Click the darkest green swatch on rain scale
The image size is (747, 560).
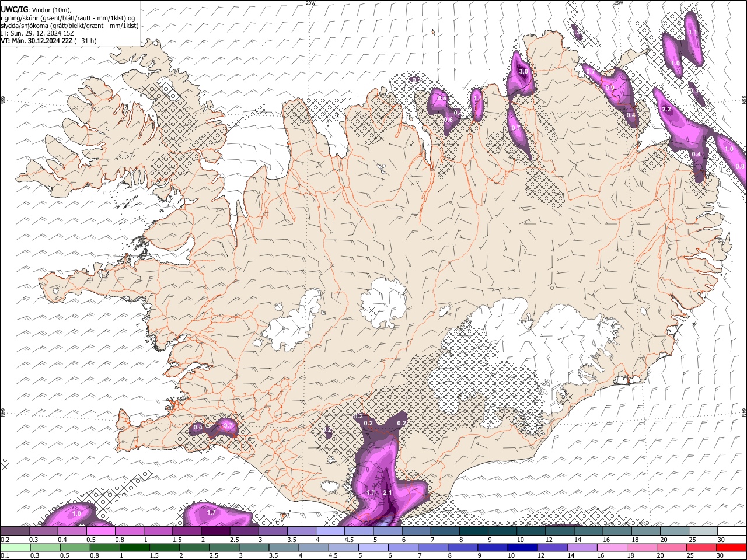134,547
